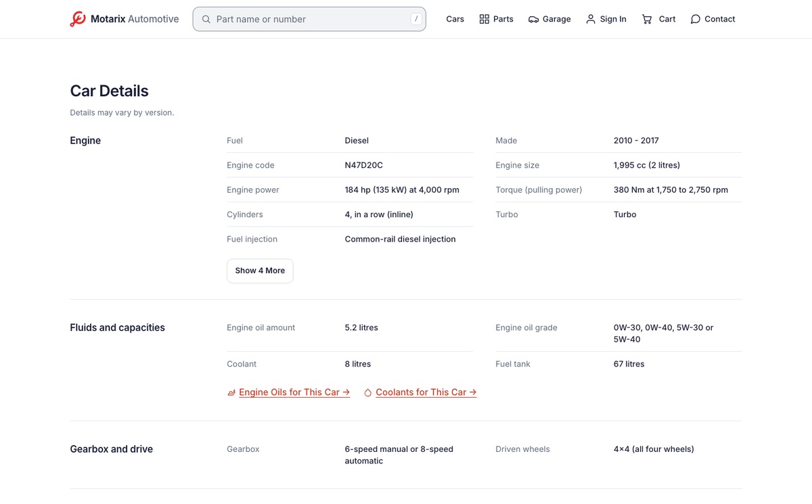This screenshot has height=504, width=812.
Task: Click the Common-rail diesel injection value
Action: click(x=400, y=239)
